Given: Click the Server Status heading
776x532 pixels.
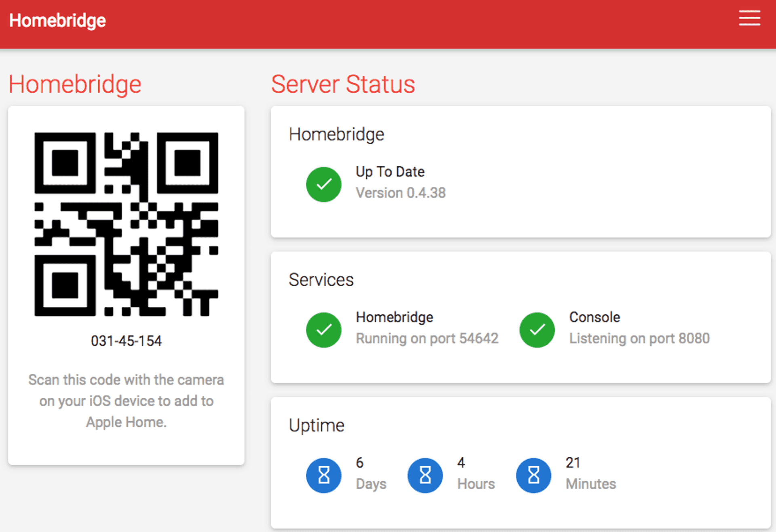Looking at the screenshot, I should pos(343,84).
